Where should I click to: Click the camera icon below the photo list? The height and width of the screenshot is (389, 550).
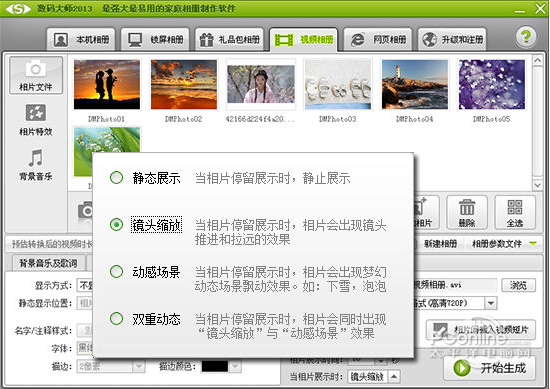pos(85,210)
